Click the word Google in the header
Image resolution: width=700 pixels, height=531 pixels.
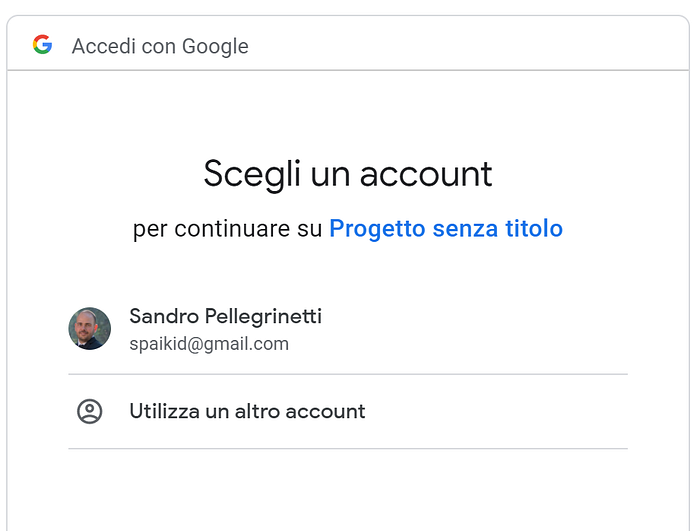click(215, 47)
